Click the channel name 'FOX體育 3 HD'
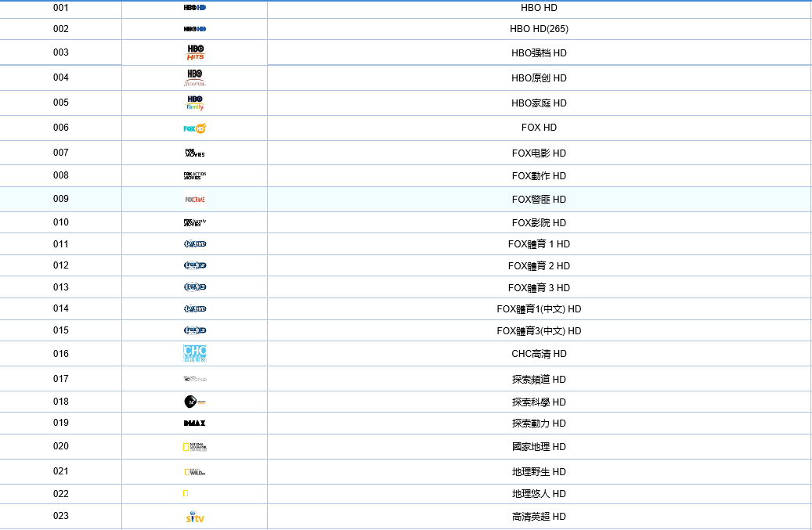 pyautogui.click(x=539, y=287)
